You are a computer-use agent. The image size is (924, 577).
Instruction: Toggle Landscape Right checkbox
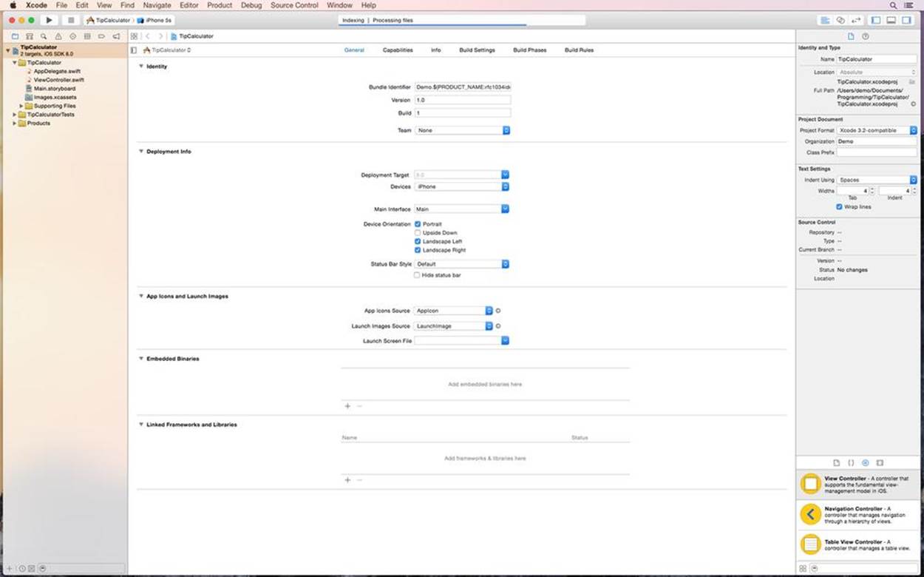pyautogui.click(x=418, y=250)
